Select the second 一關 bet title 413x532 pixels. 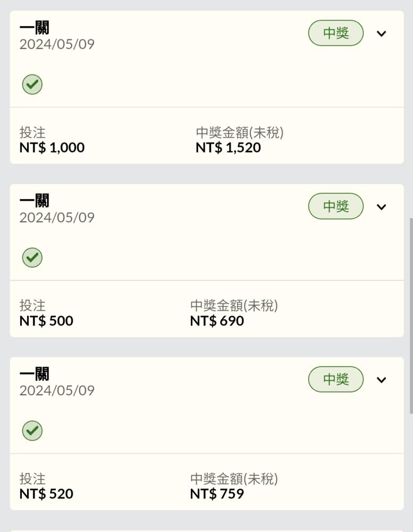point(34,201)
